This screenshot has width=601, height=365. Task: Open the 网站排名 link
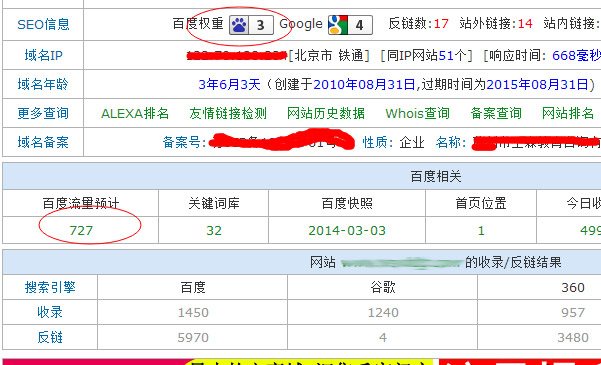tap(567, 113)
